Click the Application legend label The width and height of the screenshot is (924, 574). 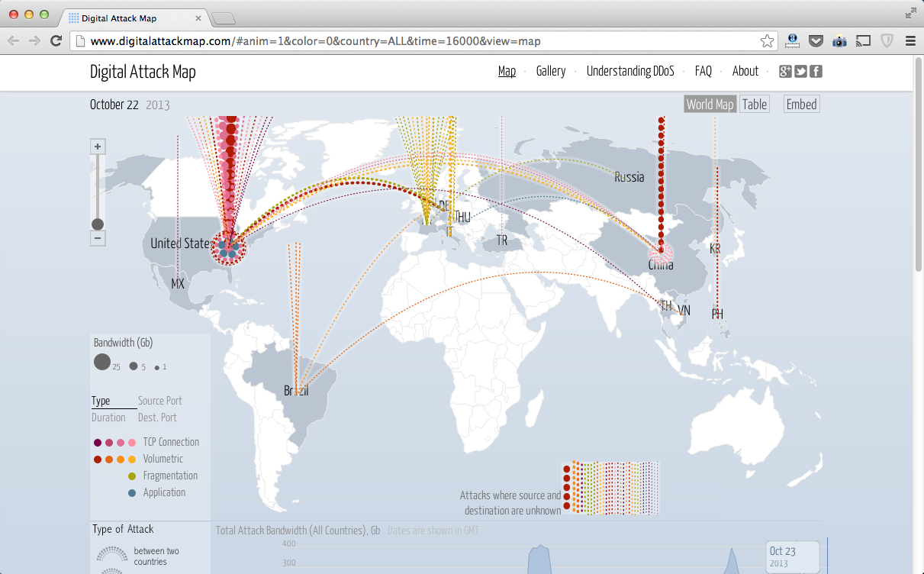pyautogui.click(x=164, y=492)
